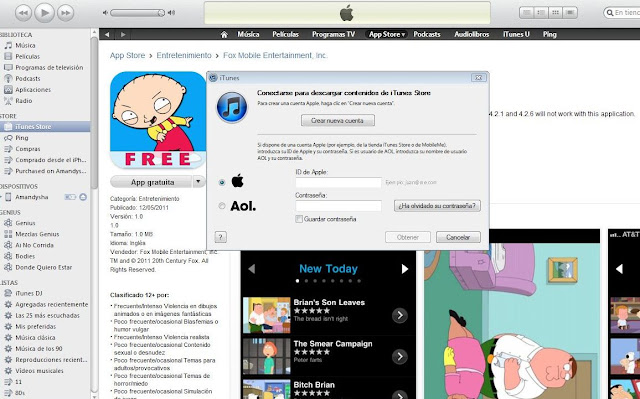
Task: Click the fast-forward playback button
Action: pyautogui.click(x=65, y=13)
